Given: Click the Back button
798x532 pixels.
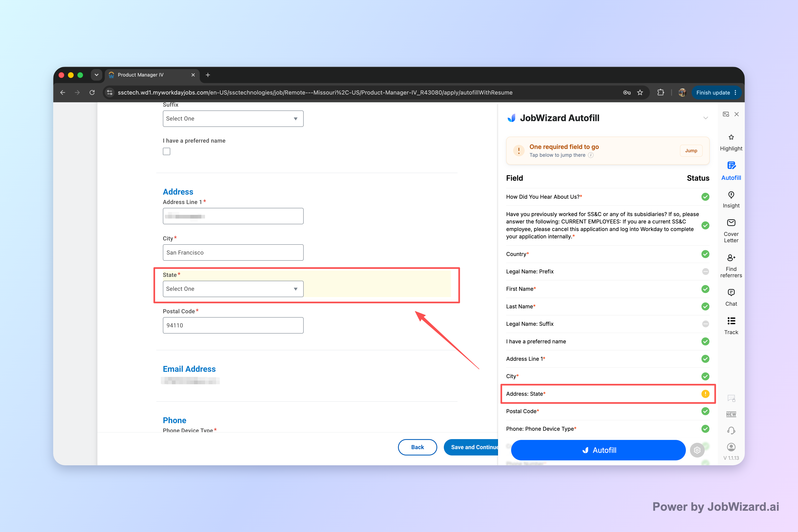Looking at the screenshot, I should pos(417,447).
